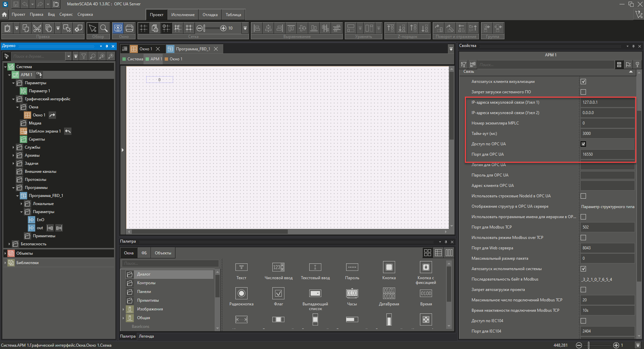Expand the Изображения folder in palette
Screen dimensions: 644x349
(x=123, y=309)
